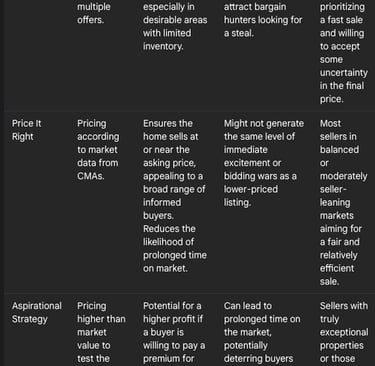Click the 'Aspirational Strategy' row label

coord(37,312)
